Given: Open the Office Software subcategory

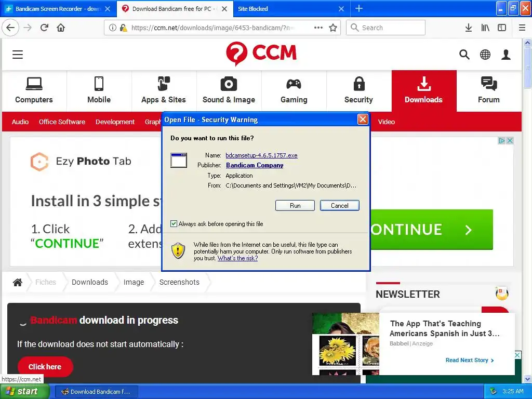Looking at the screenshot, I should pyautogui.click(x=62, y=122).
